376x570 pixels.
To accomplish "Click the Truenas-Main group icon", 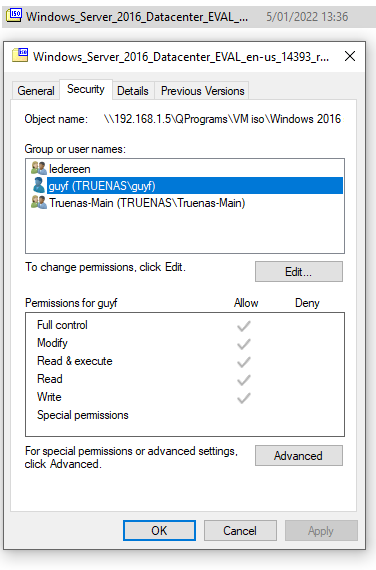I will (x=39, y=202).
